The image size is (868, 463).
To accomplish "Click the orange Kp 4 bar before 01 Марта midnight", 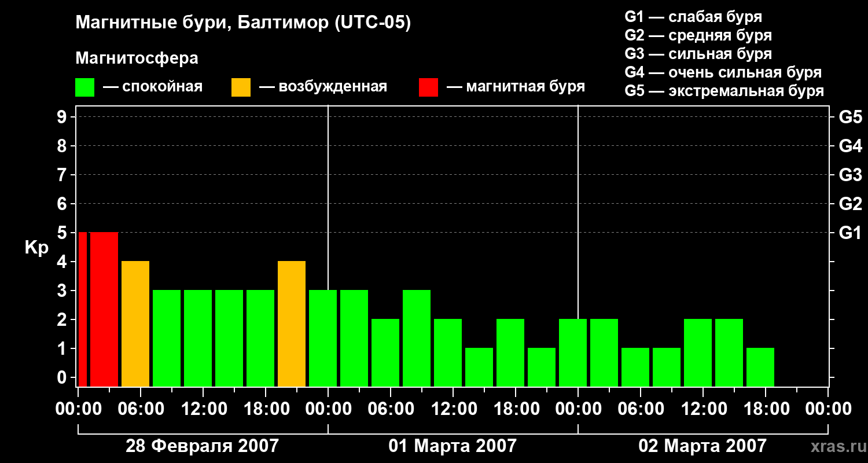I will 292,324.
